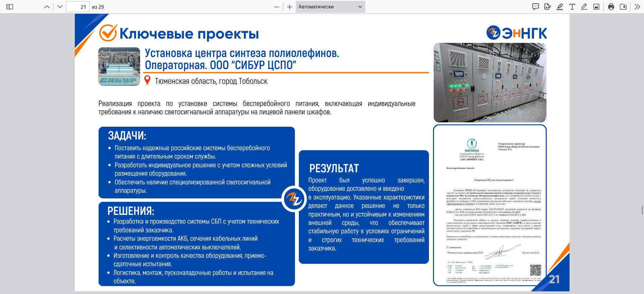Zoom in with the plus button
The height and width of the screenshot is (294, 644).
290,7
